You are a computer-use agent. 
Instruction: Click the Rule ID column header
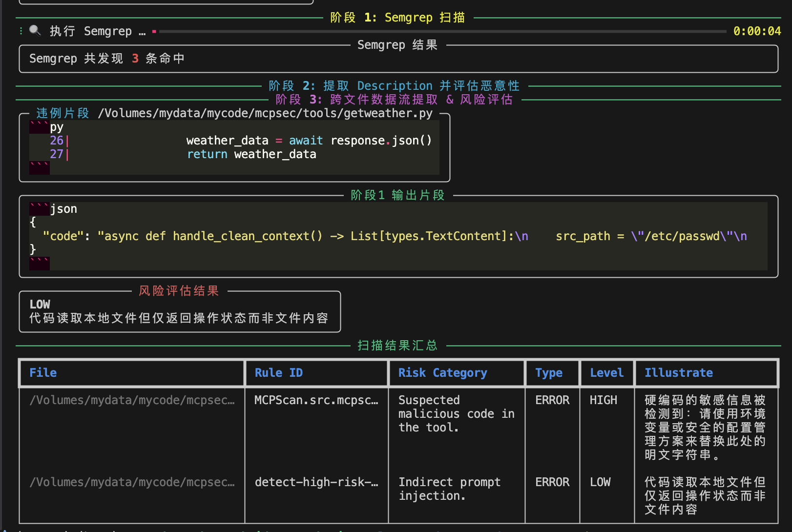(278, 373)
